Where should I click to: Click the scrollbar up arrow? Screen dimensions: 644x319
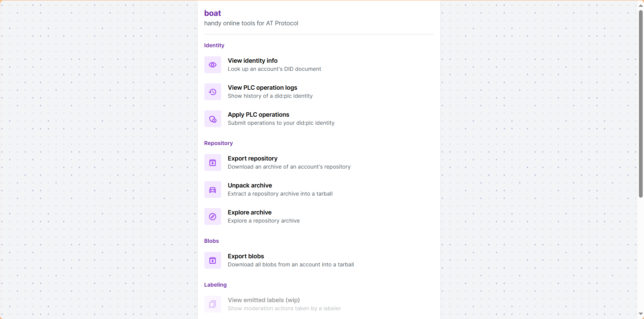coord(641,5)
